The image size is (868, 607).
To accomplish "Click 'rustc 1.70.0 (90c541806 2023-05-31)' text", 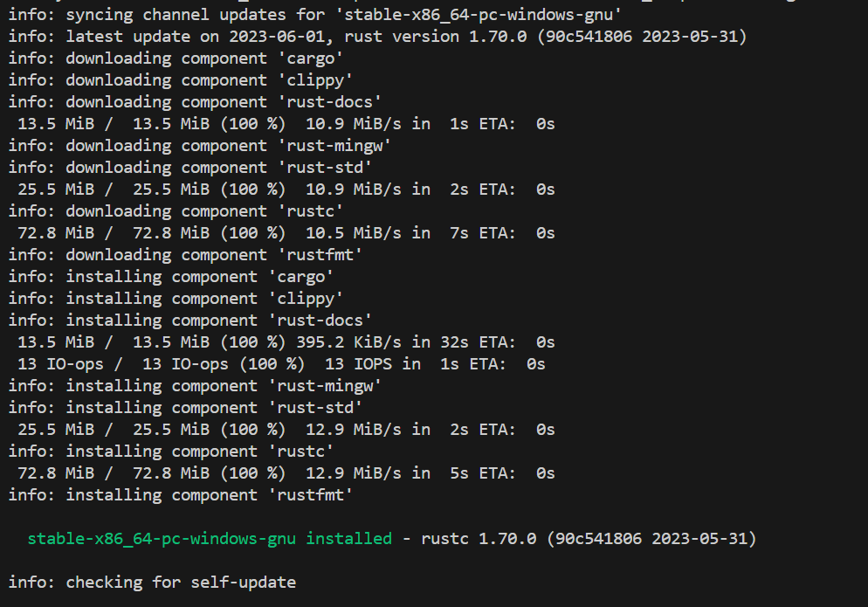I will 589,539.
